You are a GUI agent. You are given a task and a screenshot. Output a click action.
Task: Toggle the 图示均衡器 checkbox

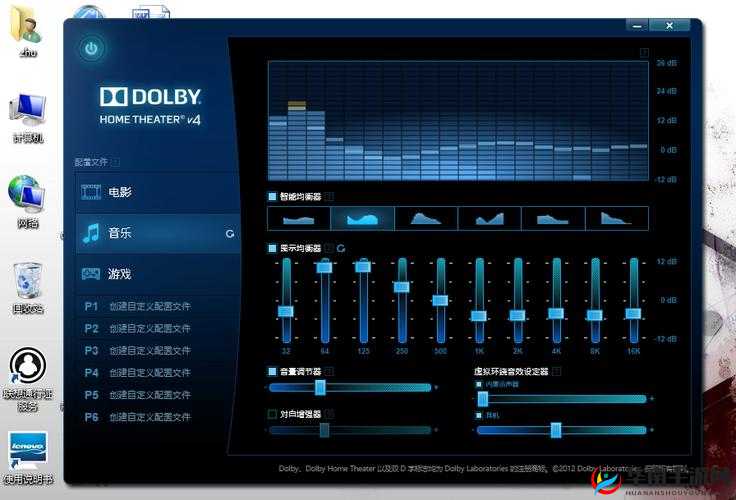point(273,247)
